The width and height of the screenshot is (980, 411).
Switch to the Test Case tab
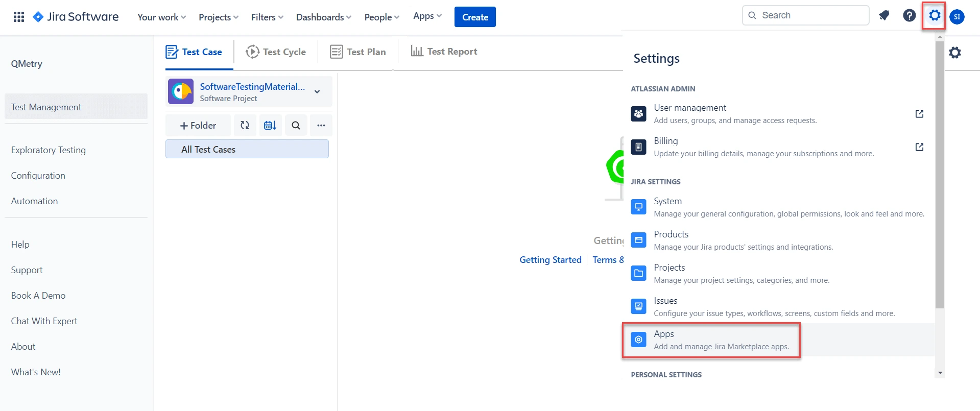coord(194,52)
